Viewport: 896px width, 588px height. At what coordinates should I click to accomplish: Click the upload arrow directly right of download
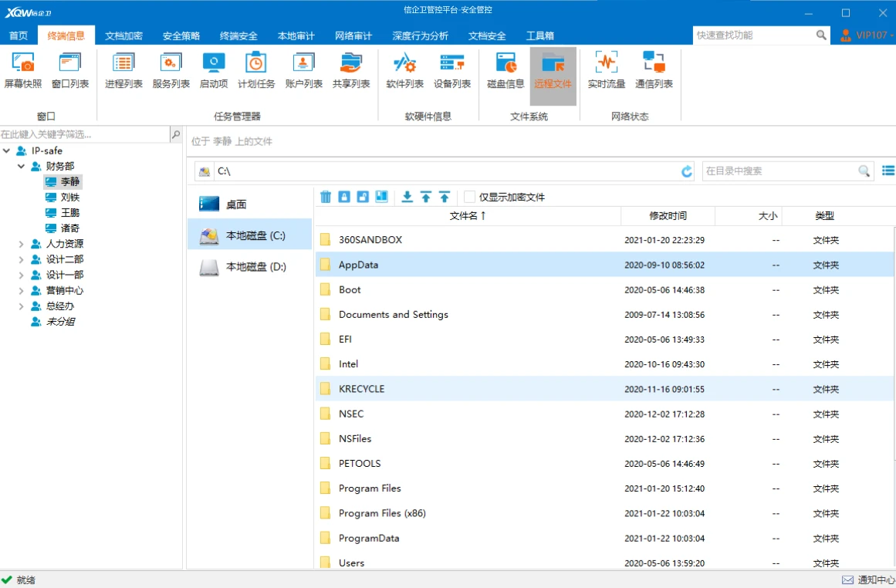tap(426, 197)
